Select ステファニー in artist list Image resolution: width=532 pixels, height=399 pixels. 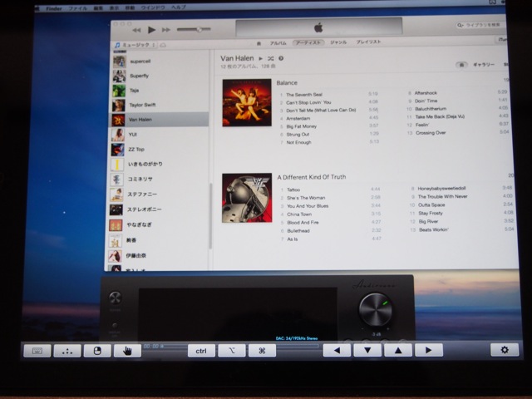pos(159,195)
